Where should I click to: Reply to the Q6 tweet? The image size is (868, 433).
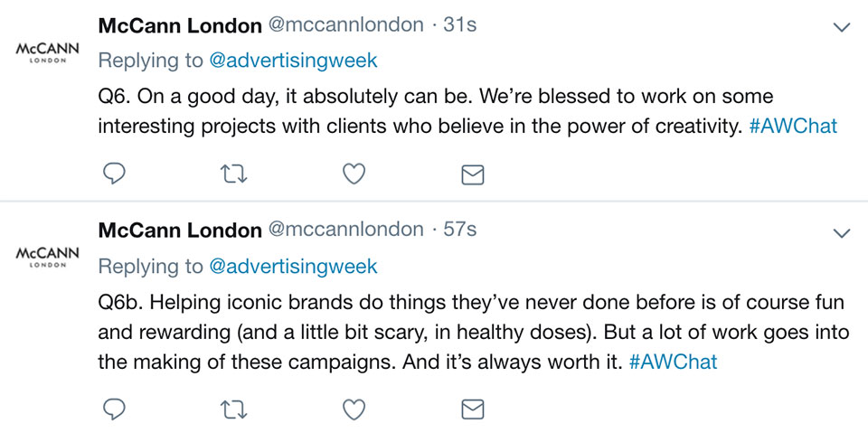coord(115,174)
